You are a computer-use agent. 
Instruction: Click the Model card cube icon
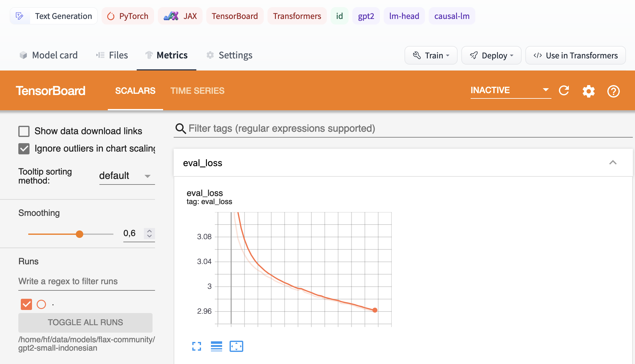click(23, 55)
